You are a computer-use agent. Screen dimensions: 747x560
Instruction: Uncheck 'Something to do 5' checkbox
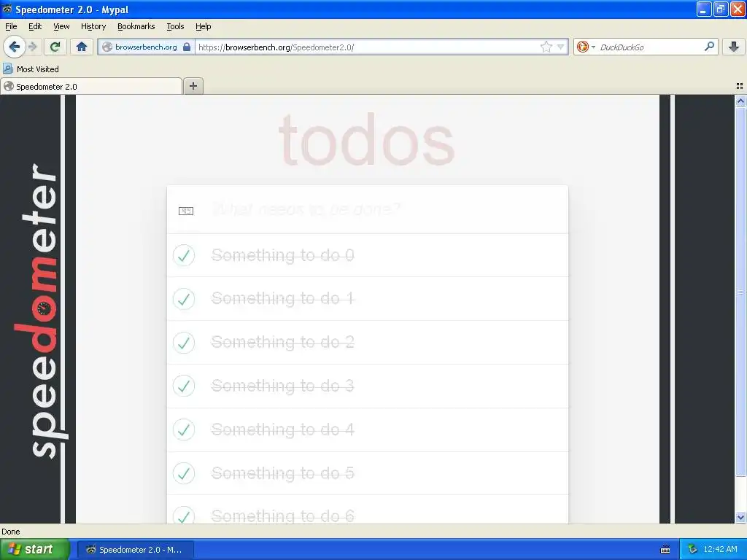click(184, 473)
